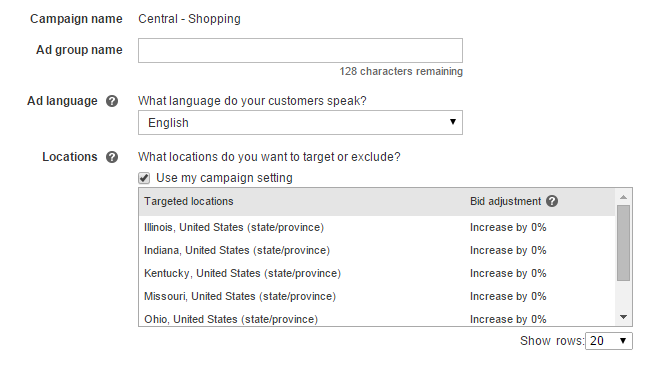
Task: Click Kentucky Increase by 0% bid value
Action: [508, 274]
